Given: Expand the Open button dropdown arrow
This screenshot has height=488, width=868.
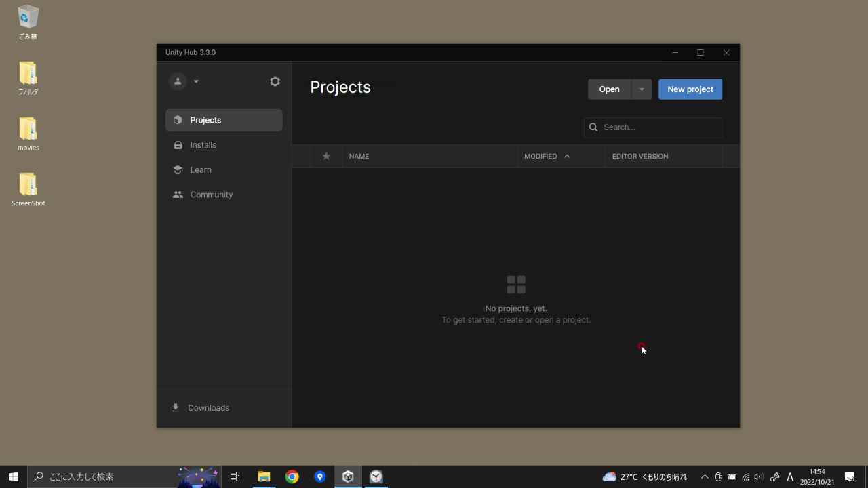Looking at the screenshot, I should 642,89.
